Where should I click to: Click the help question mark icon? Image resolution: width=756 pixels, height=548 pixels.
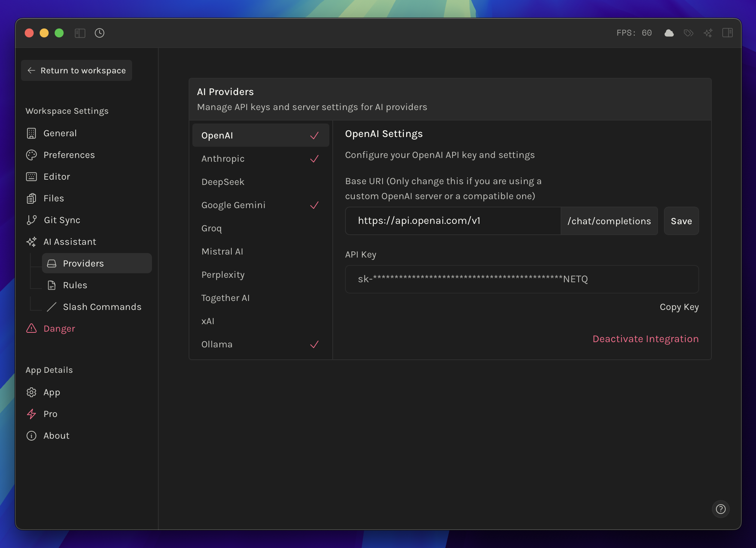(721, 509)
